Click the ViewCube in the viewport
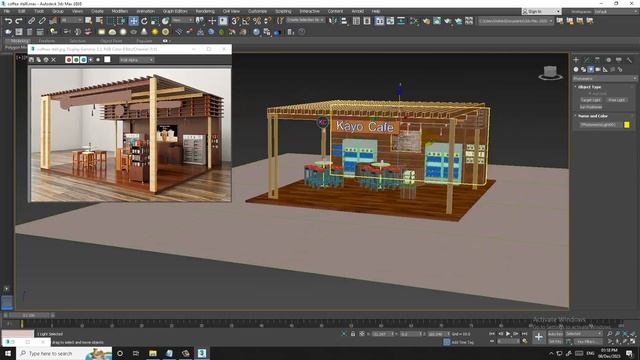640x360 pixels. click(550, 73)
